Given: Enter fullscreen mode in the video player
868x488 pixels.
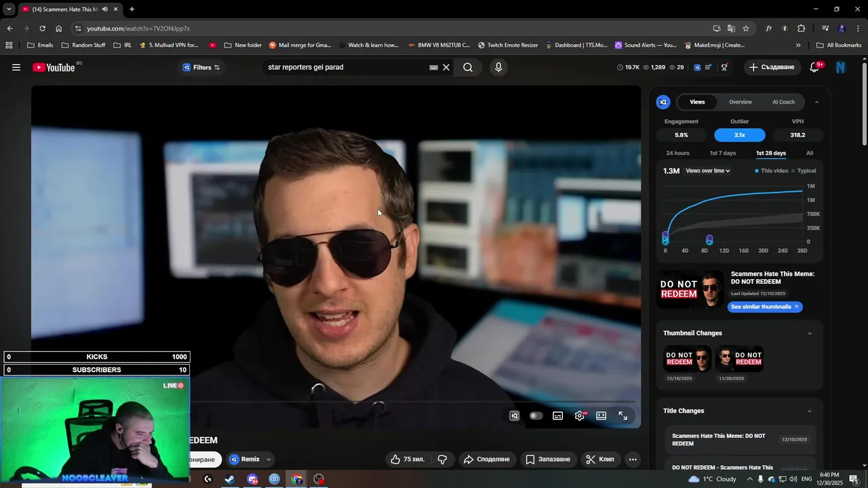Looking at the screenshot, I should [623, 416].
